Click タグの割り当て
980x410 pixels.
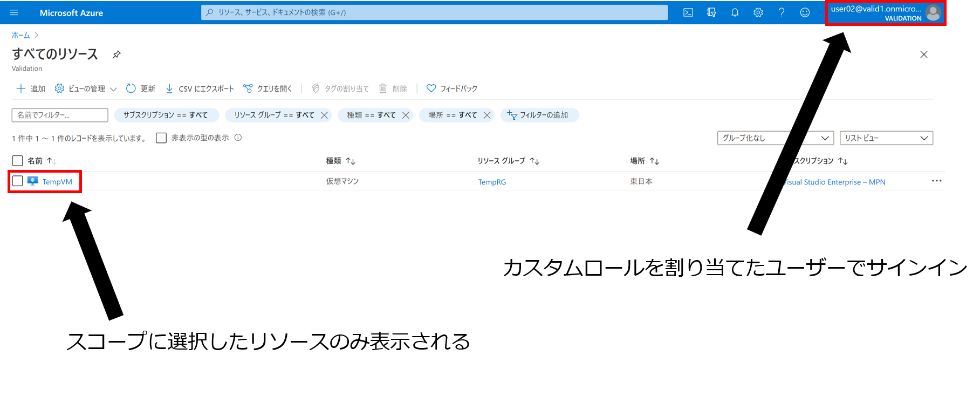click(x=340, y=88)
